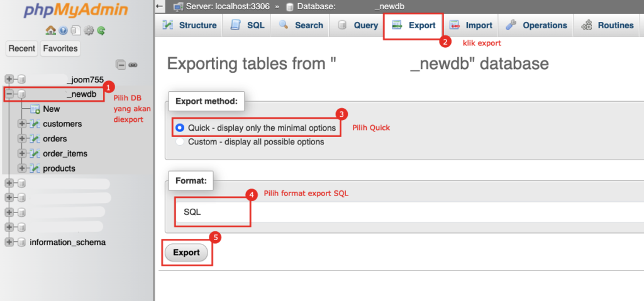This screenshot has width=644, height=301.
Task: Open the Query tab
Action: coord(357,26)
